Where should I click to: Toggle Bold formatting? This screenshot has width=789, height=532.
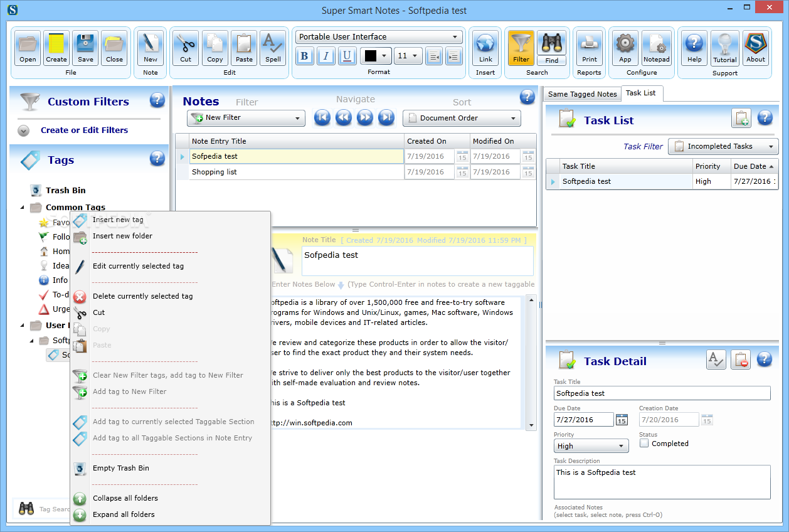tap(304, 56)
